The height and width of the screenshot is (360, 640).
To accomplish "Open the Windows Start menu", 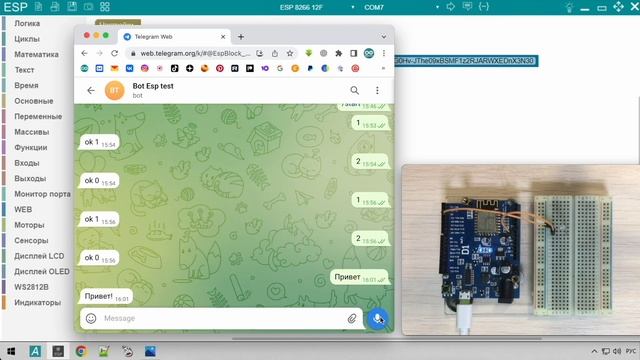I will tap(11, 351).
